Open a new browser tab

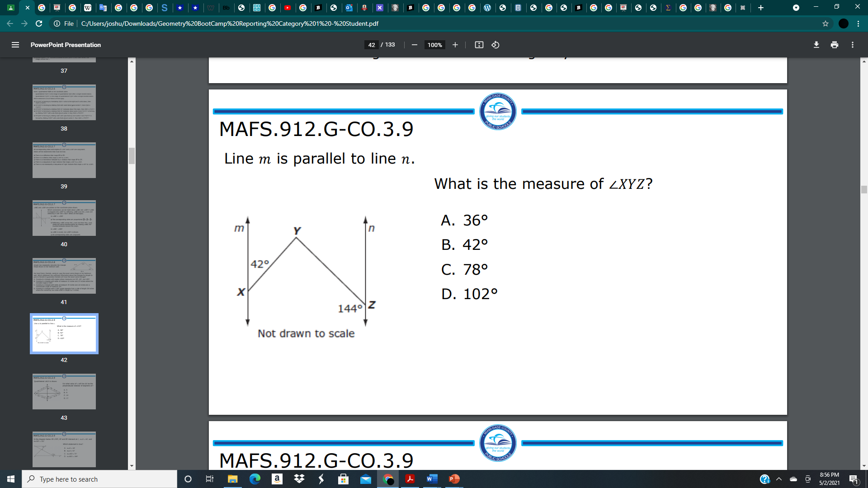click(761, 8)
